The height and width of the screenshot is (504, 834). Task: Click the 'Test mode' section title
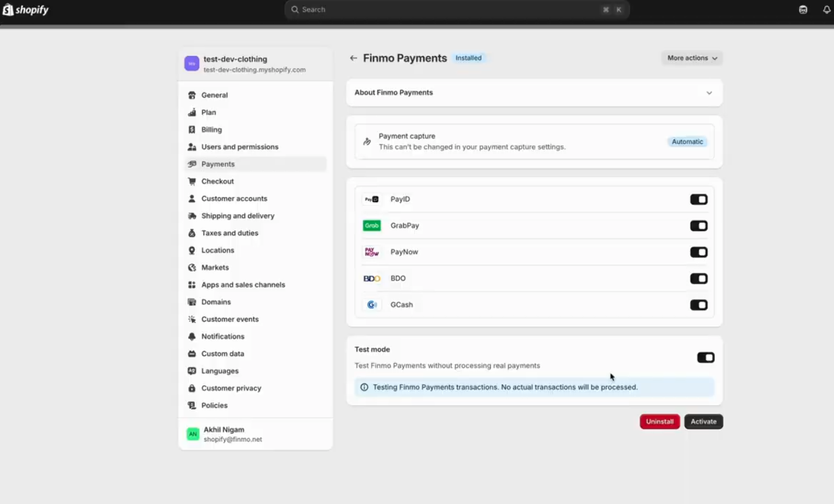coord(372,350)
